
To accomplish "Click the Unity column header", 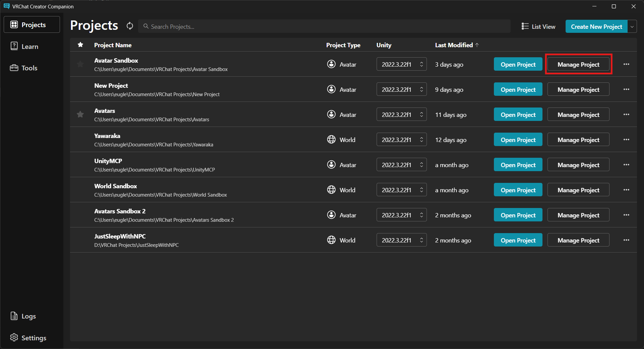I will click(384, 45).
